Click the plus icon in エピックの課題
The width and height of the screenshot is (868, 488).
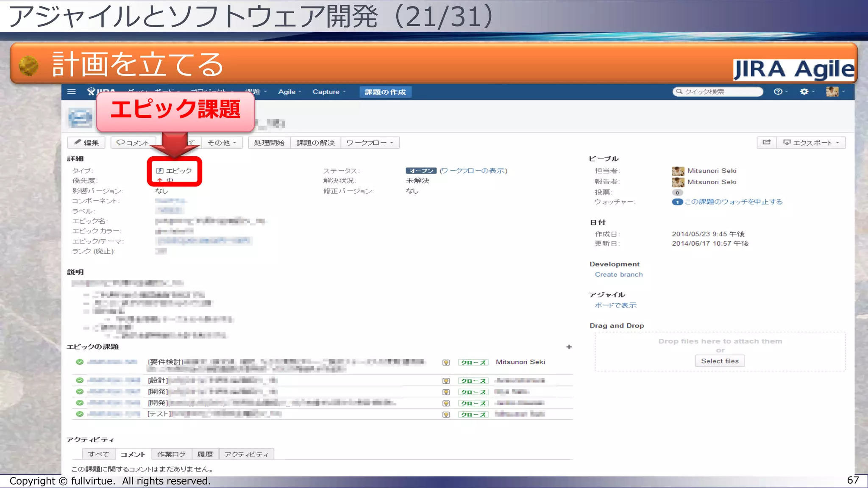[569, 347]
